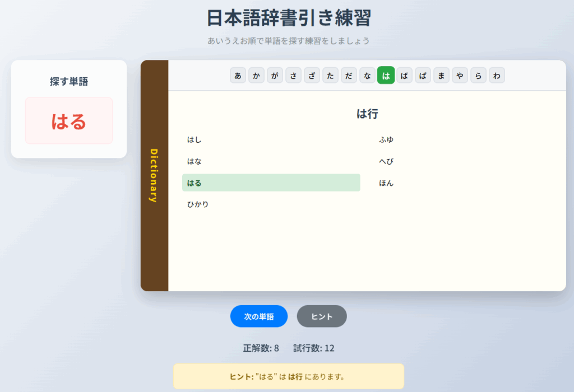The width and height of the screenshot is (574, 392).
Task: Select the か index tab
Action: tap(257, 76)
